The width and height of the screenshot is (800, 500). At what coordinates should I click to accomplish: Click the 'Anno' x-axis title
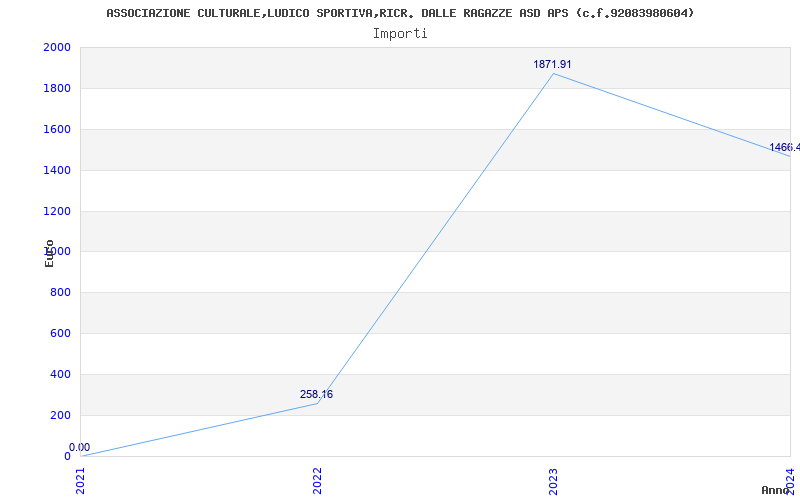[776, 490]
